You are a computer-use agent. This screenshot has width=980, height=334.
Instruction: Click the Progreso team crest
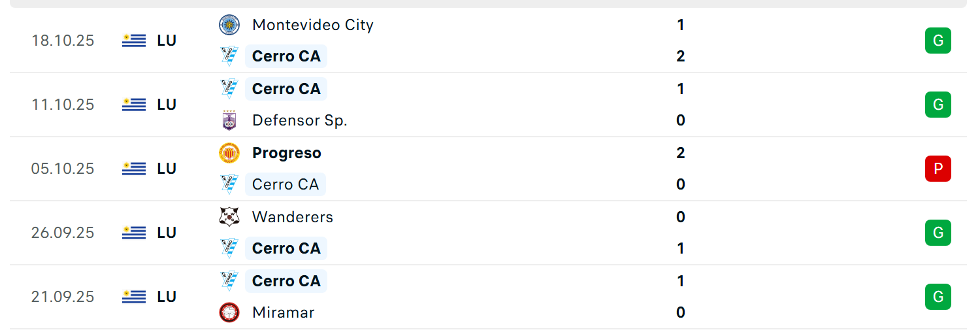(229, 153)
